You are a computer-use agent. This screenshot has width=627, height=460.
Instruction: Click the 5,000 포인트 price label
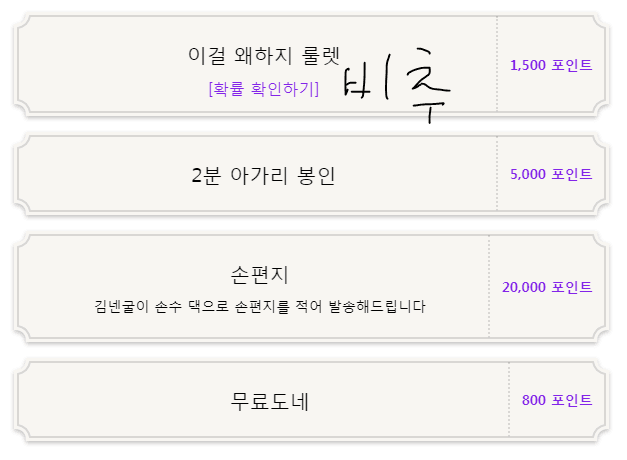[551, 174]
